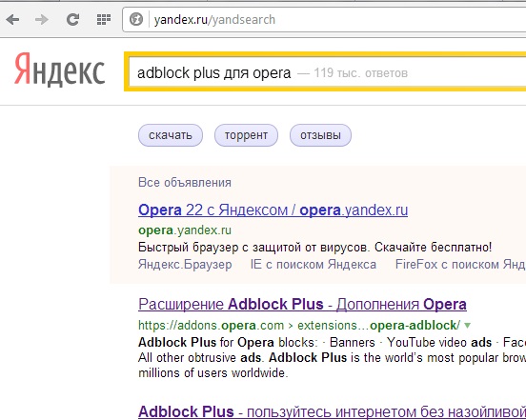
Task: Open the FireFox с поиском sitelink
Action: [460, 265]
